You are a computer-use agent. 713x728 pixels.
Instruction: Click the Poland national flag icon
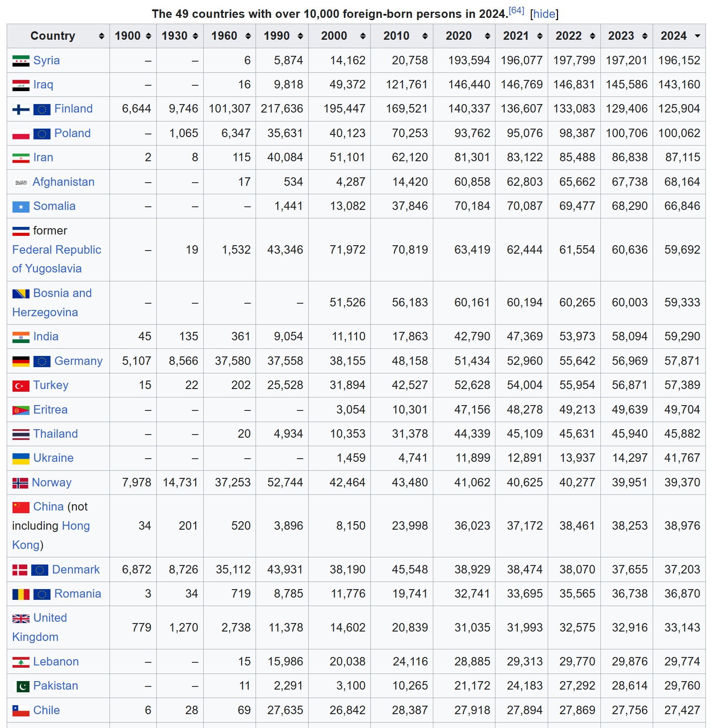tap(21, 134)
